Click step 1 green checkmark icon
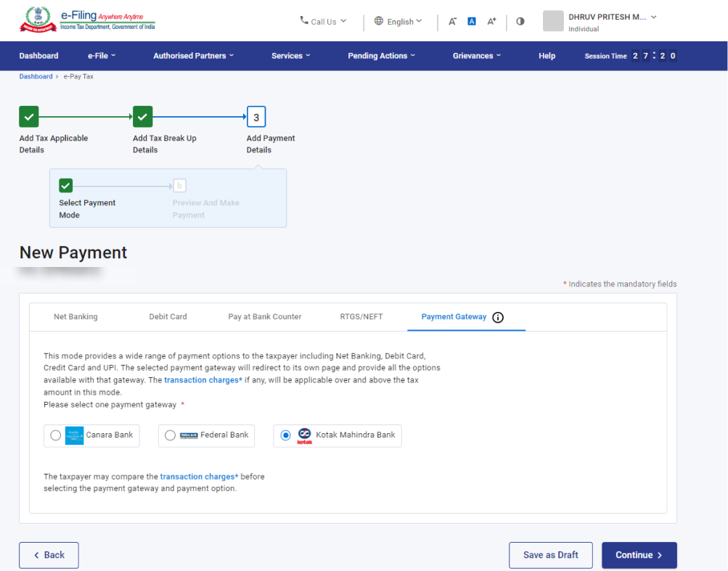Image resolution: width=728 pixels, height=571 pixels. (x=29, y=117)
